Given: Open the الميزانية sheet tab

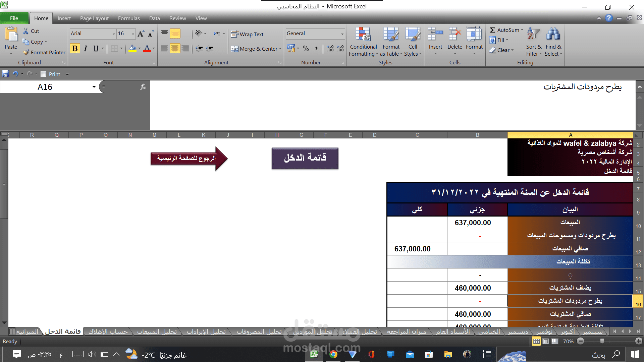Looking at the screenshot, I should 27,331.
